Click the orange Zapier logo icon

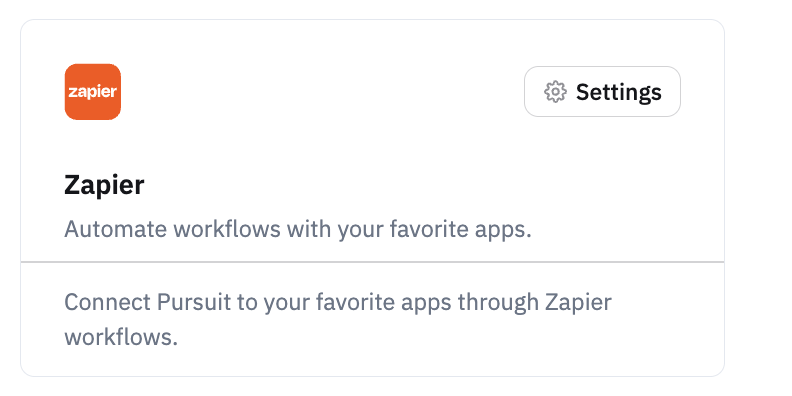click(92, 91)
